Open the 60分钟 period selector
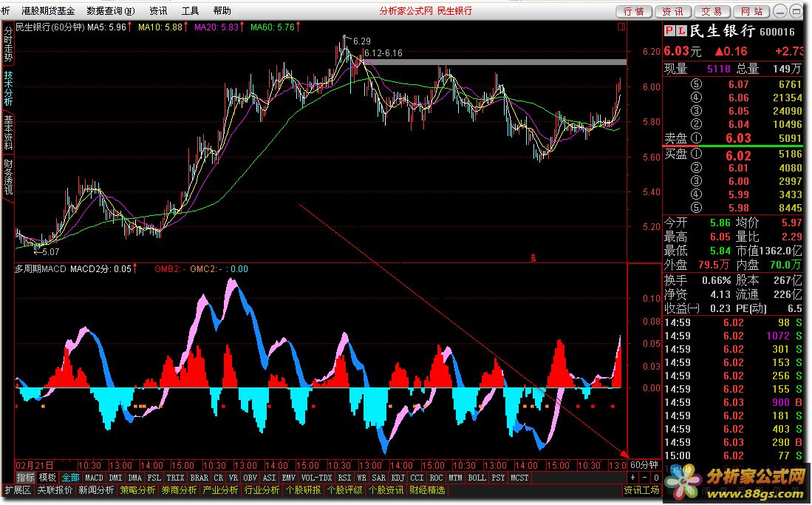This screenshot has width=812, height=505. click(x=645, y=464)
